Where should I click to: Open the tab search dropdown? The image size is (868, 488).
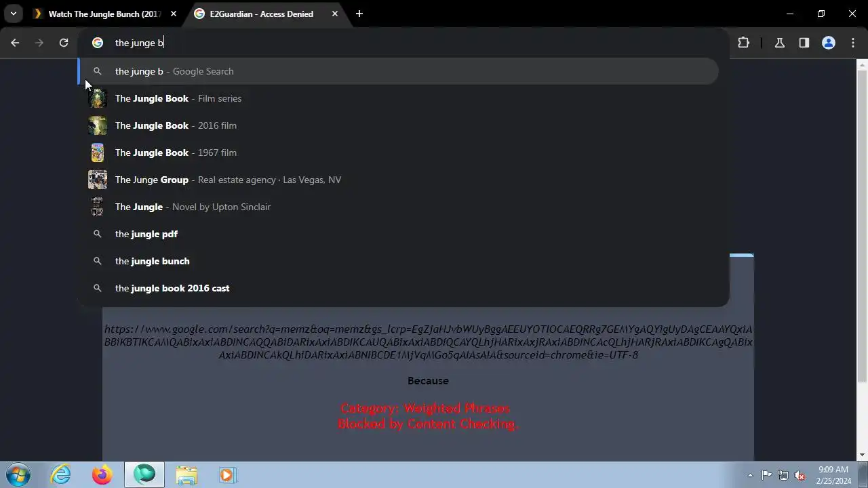pos(13,14)
